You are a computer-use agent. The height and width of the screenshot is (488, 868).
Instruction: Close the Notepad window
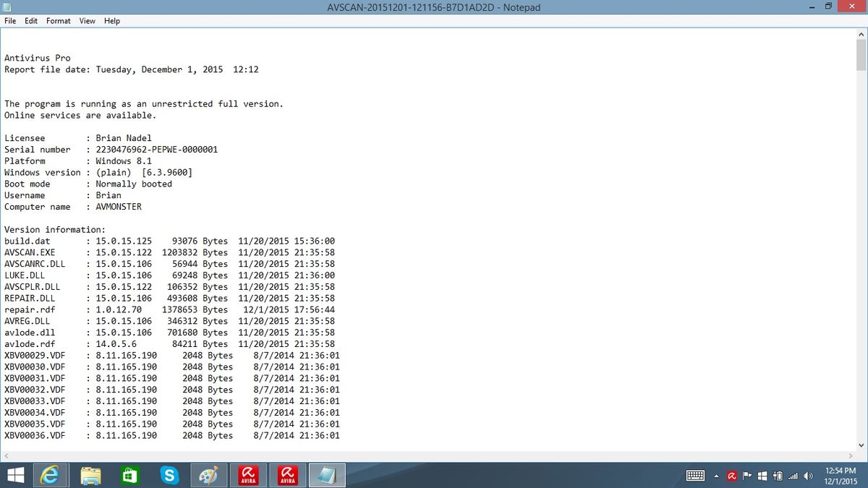(x=851, y=7)
